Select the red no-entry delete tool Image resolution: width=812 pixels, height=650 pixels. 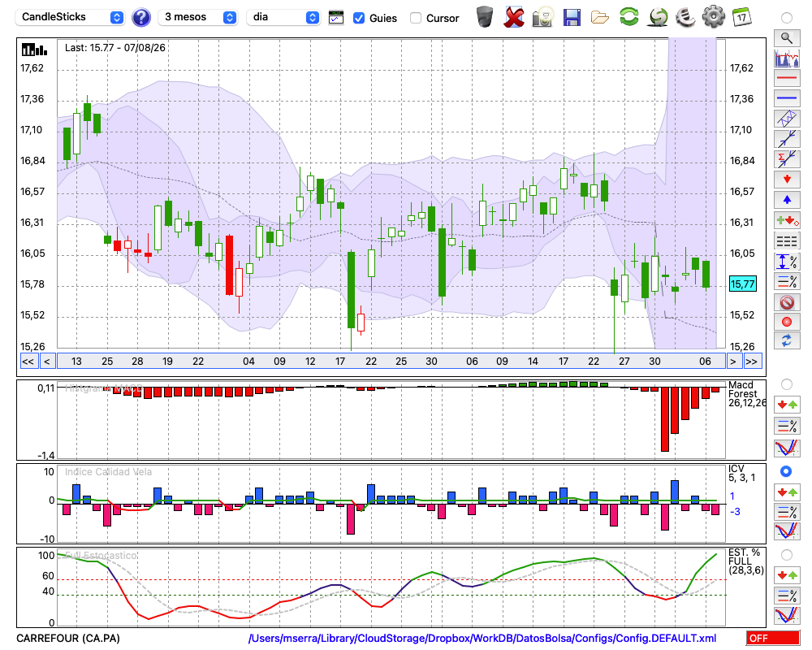tap(787, 301)
